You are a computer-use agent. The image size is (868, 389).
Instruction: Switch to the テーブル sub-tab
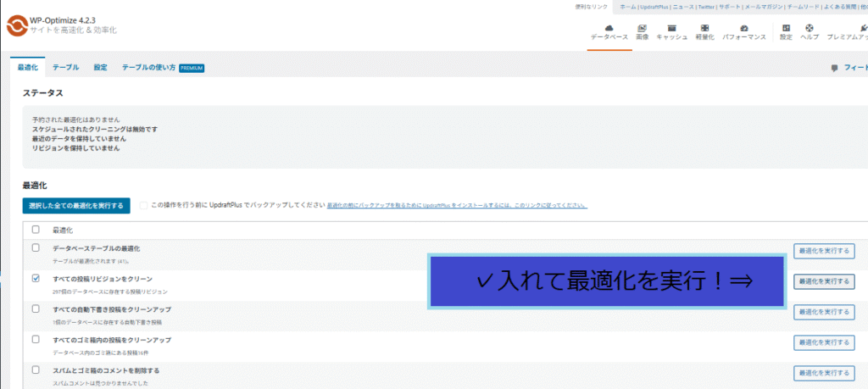[66, 68]
